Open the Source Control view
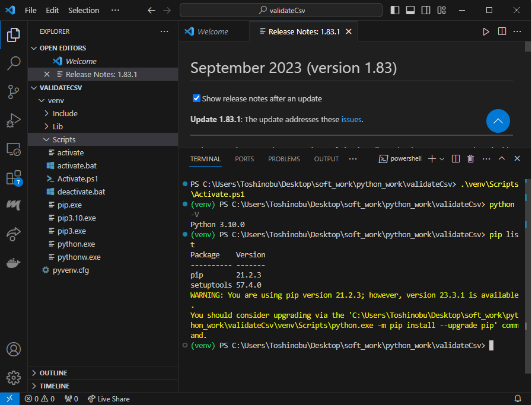 (14, 91)
